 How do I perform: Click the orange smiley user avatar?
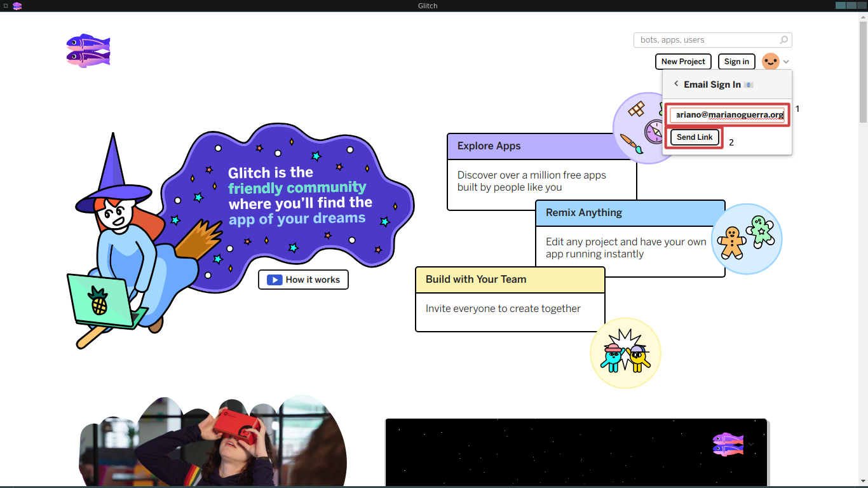770,62
